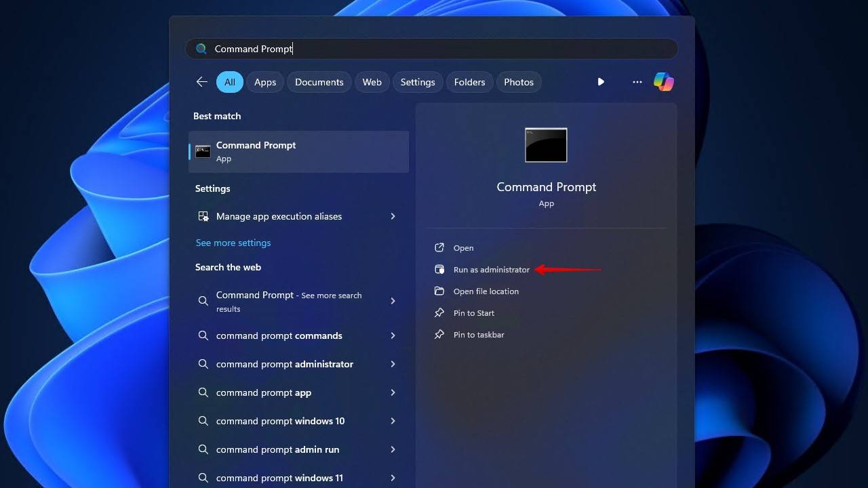Click the search icon beside 'command prompt commands'

tap(203, 335)
